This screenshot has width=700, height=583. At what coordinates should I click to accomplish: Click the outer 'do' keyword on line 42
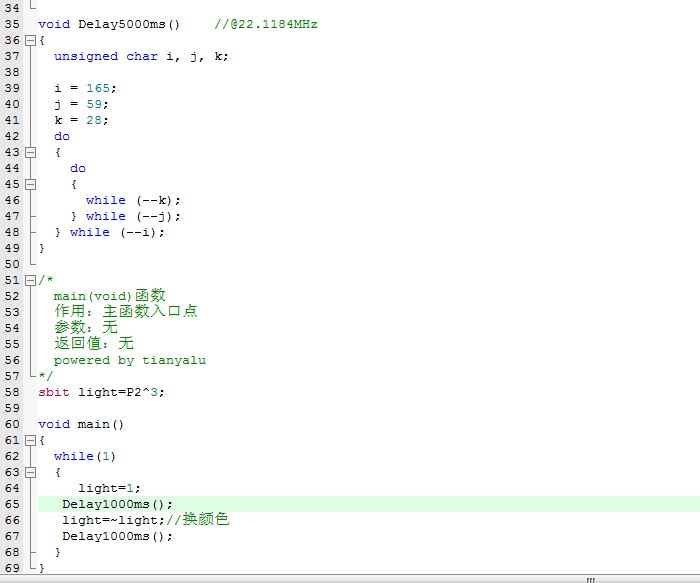(x=62, y=136)
